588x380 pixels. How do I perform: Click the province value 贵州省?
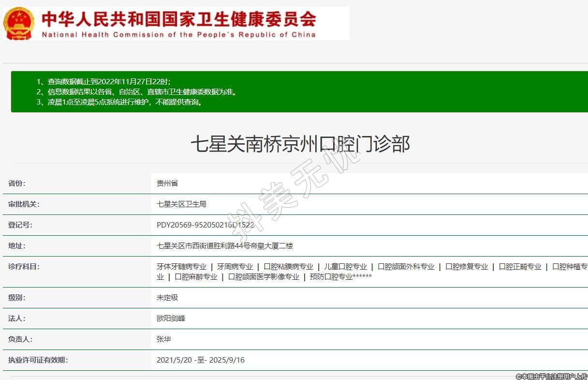[x=167, y=183]
